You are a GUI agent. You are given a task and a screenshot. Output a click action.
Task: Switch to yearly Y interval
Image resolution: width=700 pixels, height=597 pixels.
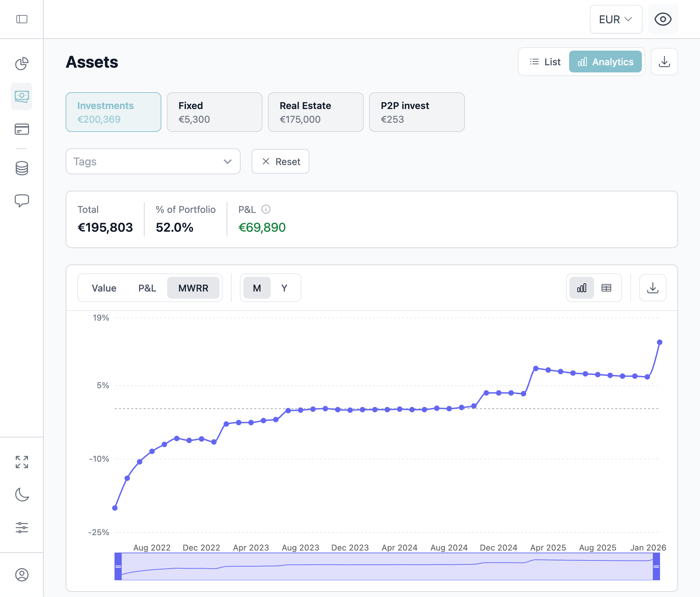284,288
